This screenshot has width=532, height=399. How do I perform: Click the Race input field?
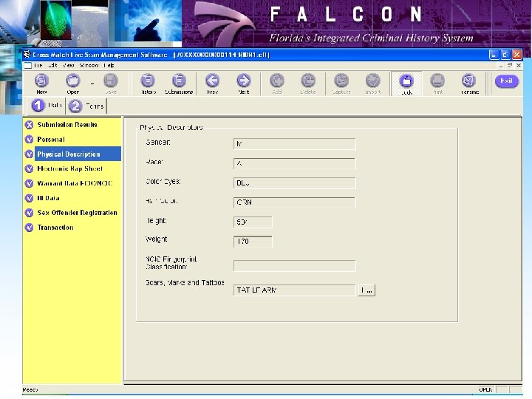tap(295, 163)
